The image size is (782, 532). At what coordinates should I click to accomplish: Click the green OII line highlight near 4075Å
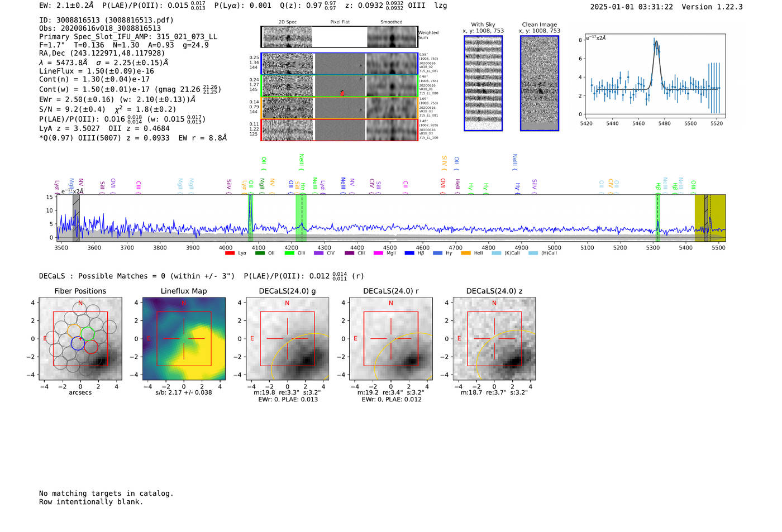(x=250, y=218)
